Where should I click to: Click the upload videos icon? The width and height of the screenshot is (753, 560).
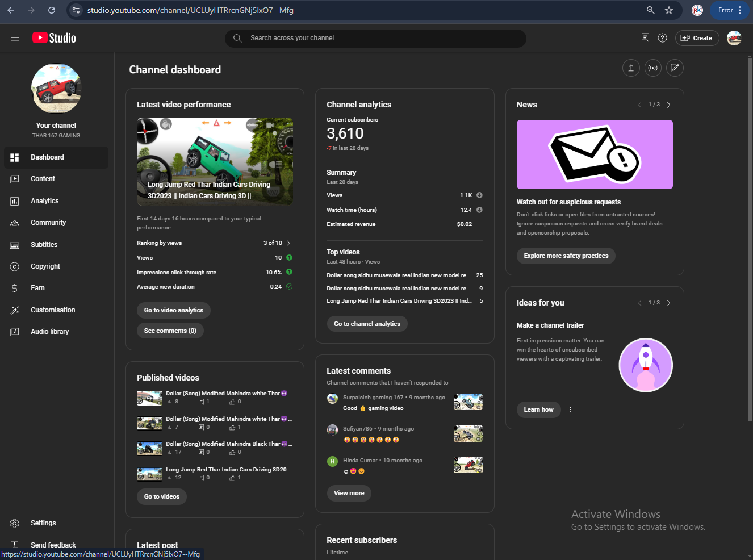631,68
